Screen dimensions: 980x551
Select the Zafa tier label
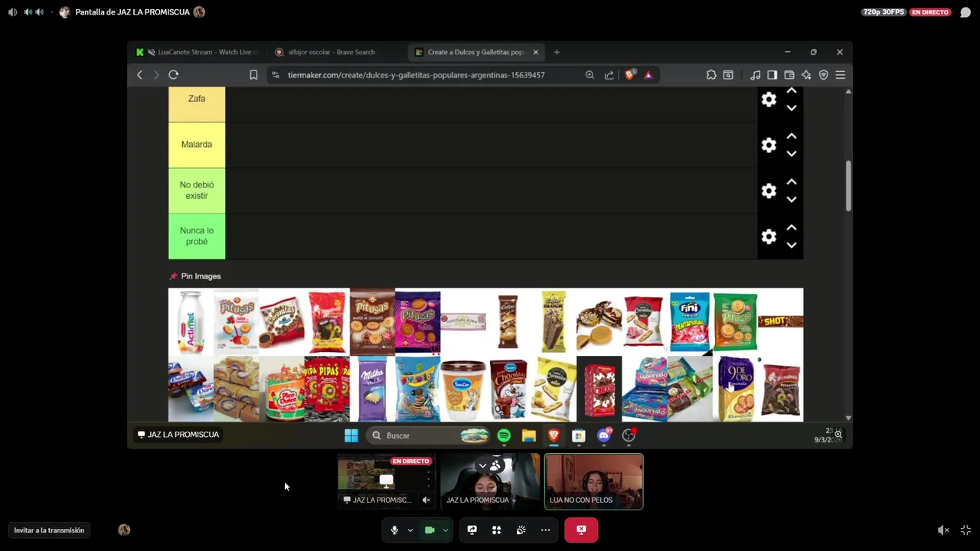197,104
